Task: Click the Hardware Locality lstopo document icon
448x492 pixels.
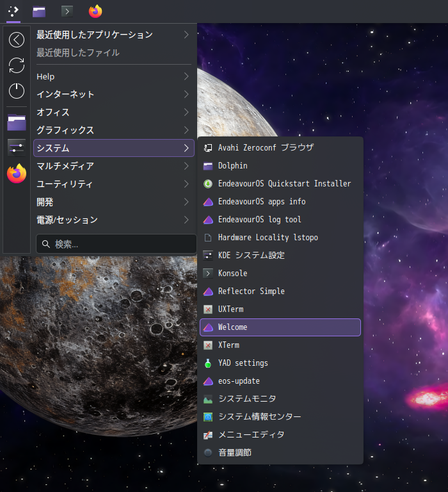Action: tap(208, 238)
